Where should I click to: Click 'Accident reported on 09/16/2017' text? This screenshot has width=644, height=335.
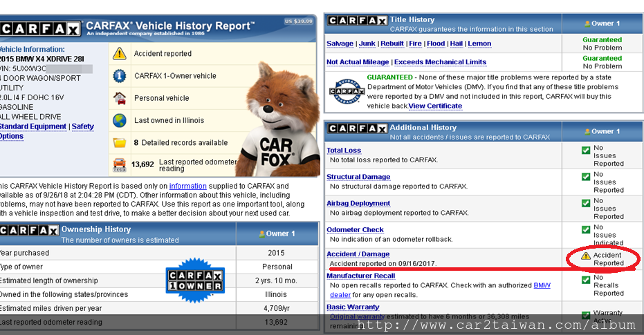pyautogui.click(x=383, y=264)
